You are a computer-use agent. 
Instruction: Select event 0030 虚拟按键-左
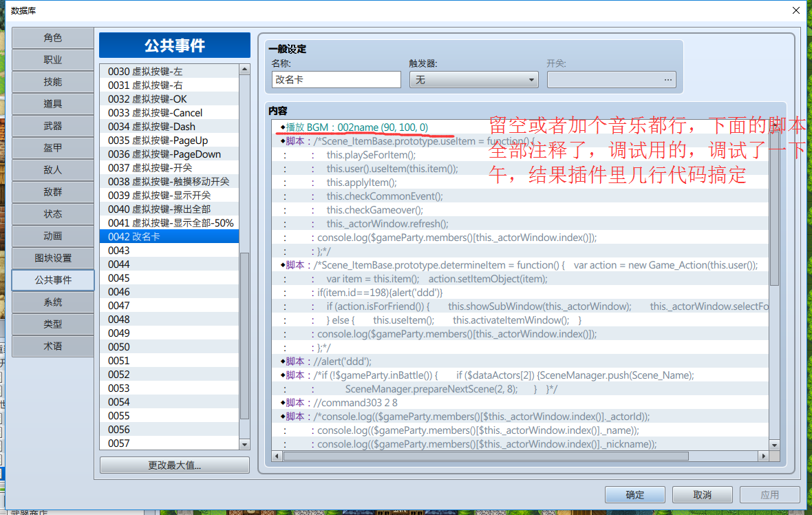169,72
